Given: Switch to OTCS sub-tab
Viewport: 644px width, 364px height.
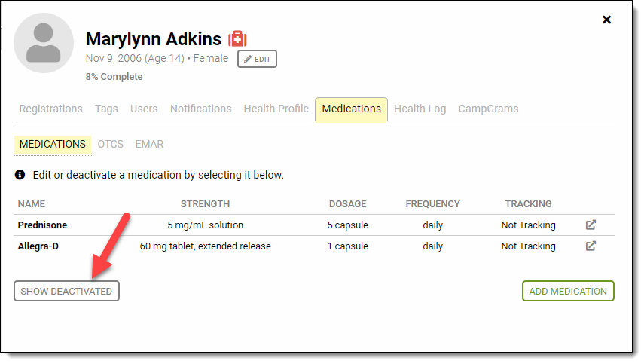Looking at the screenshot, I should click(x=111, y=144).
